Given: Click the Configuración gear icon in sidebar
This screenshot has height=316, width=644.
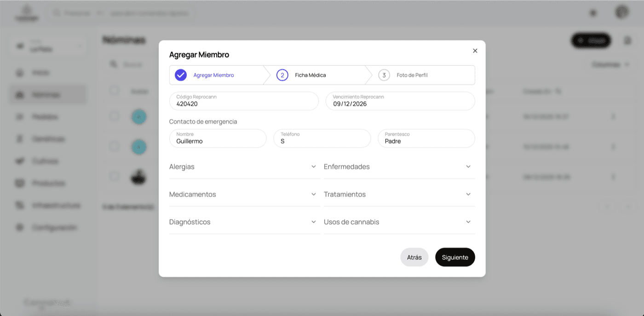Looking at the screenshot, I should (20, 228).
